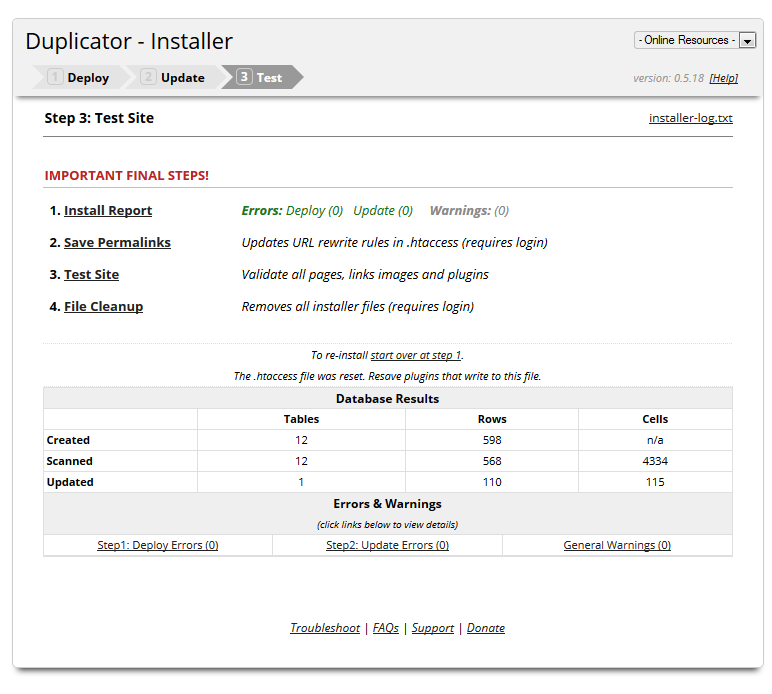Screen dimensions: 772x694
Task: Select the Test step tab
Action: [x=262, y=77]
